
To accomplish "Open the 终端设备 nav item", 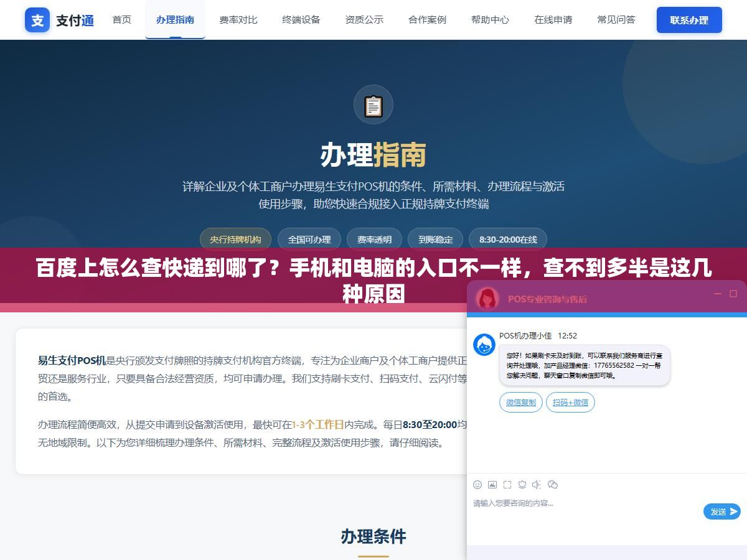I will click(x=301, y=20).
